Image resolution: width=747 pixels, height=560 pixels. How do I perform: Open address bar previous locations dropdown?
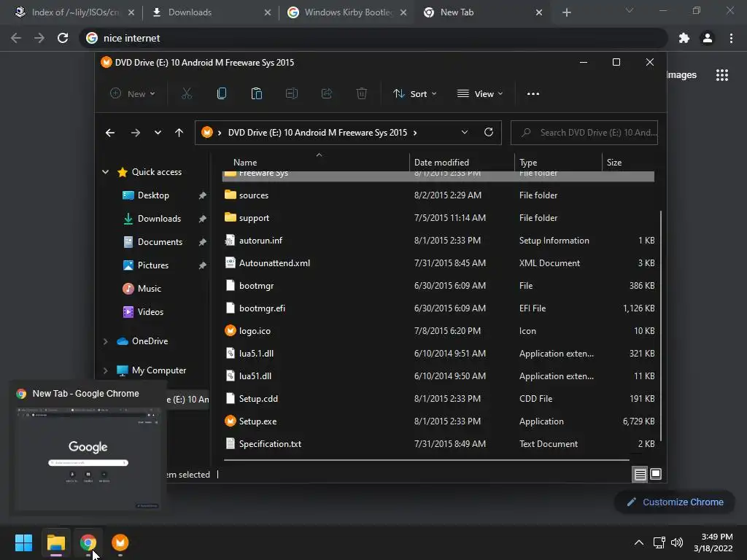click(x=465, y=133)
